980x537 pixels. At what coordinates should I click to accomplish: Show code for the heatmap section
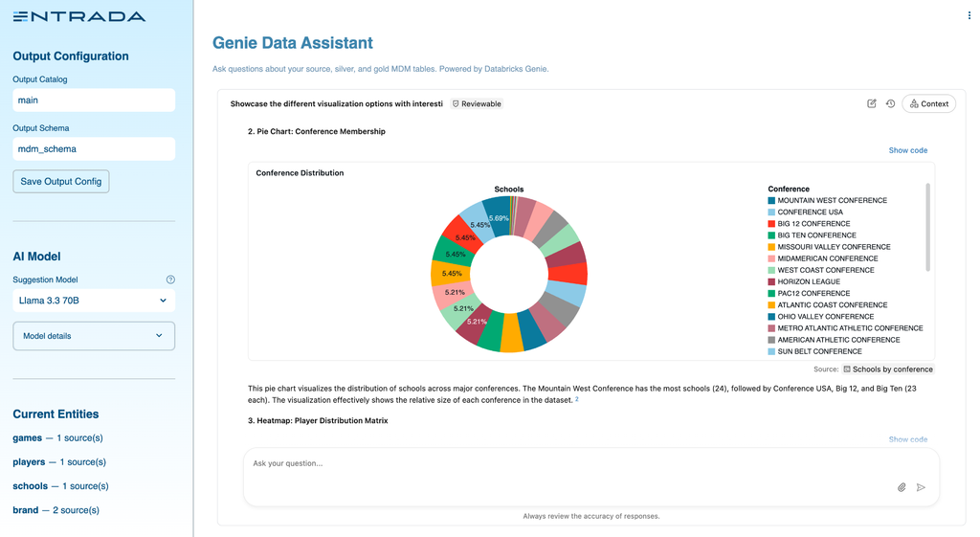pyautogui.click(x=907, y=439)
